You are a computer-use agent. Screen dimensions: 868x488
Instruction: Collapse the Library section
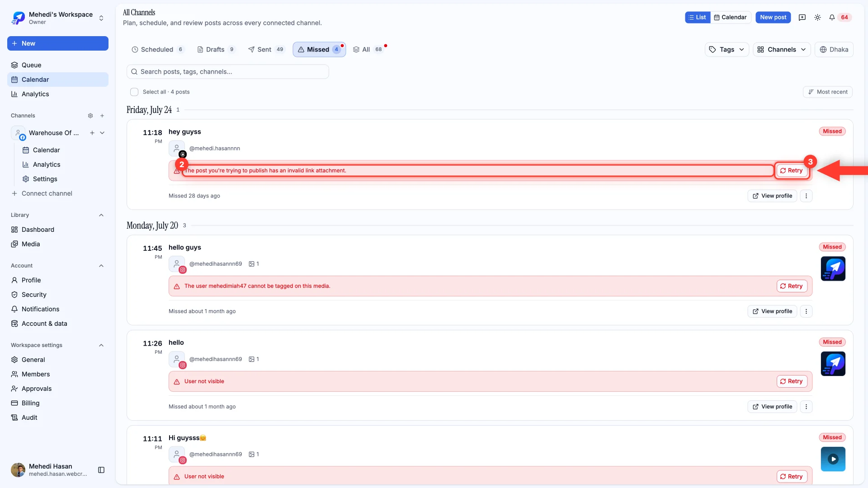click(x=101, y=215)
